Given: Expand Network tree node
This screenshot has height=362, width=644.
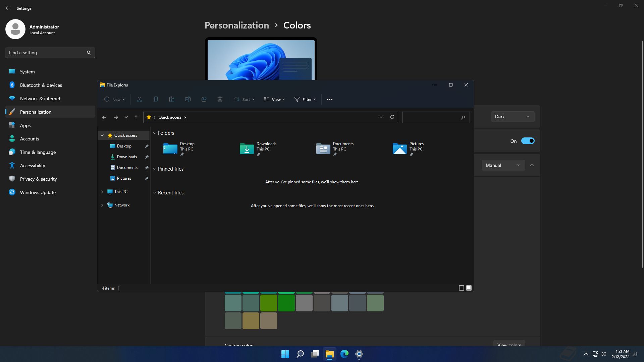Looking at the screenshot, I should pos(102,205).
